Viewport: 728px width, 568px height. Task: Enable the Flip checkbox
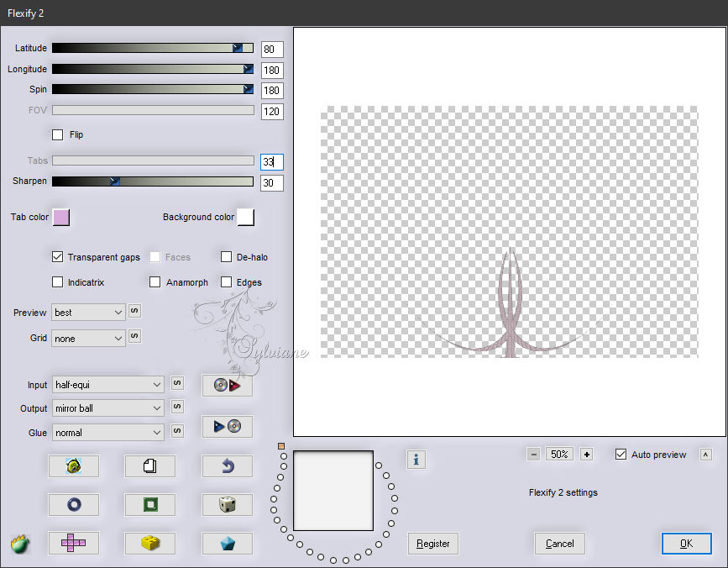[58, 134]
